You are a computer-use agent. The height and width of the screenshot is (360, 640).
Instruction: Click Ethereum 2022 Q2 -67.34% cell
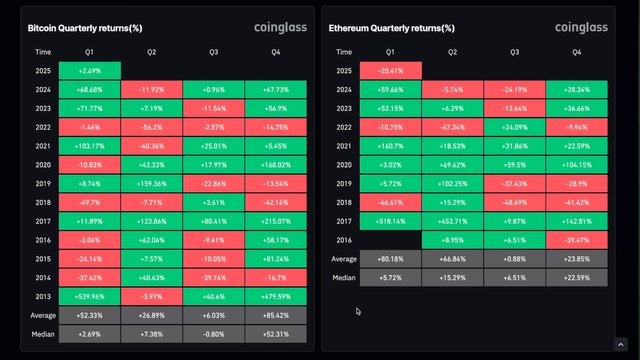[453, 127]
